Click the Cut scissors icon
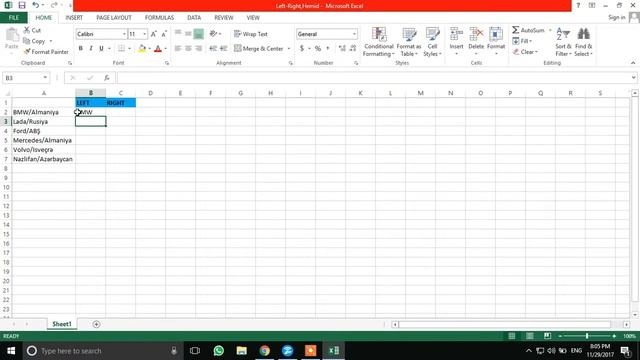Screen dimensions: 640x360 point(27,30)
